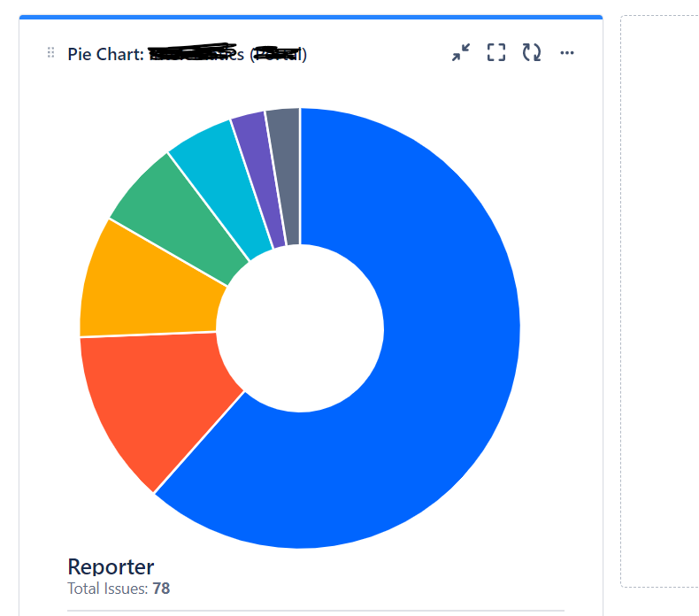
Task: Click the Reporter heading text
Action: [x=111, y=566]
